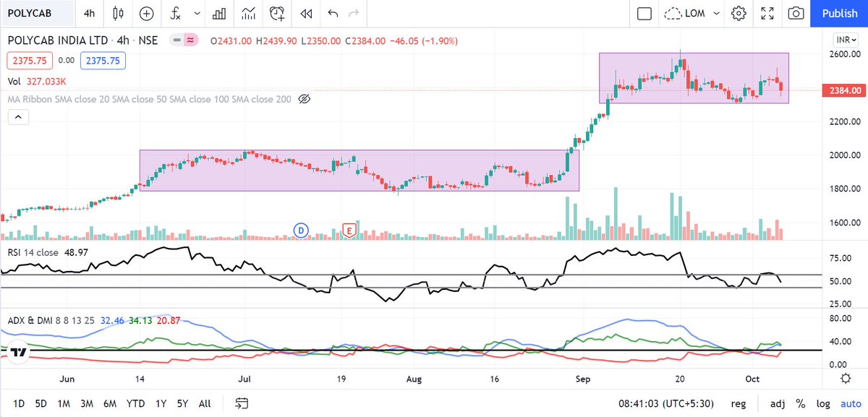Click the E earnings marker on chart
The height and width of the screenshot is (417, 868).
[349, 230]
